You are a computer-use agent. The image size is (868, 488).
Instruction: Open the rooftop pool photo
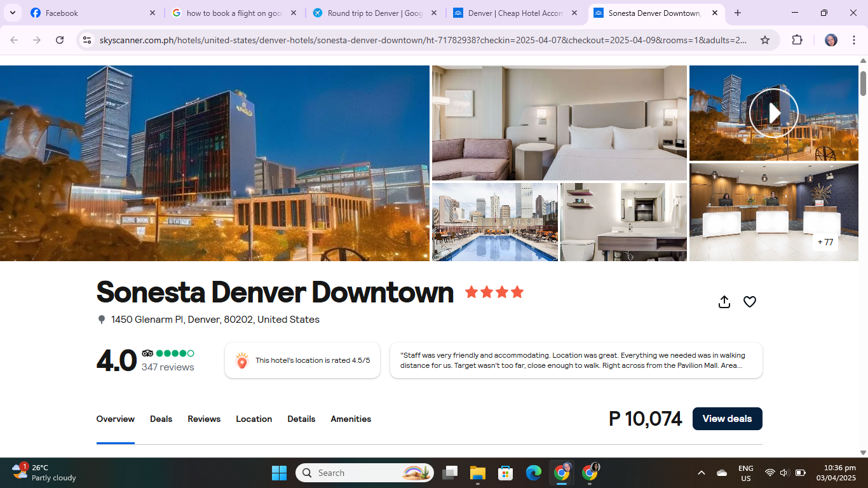[495, 222]
